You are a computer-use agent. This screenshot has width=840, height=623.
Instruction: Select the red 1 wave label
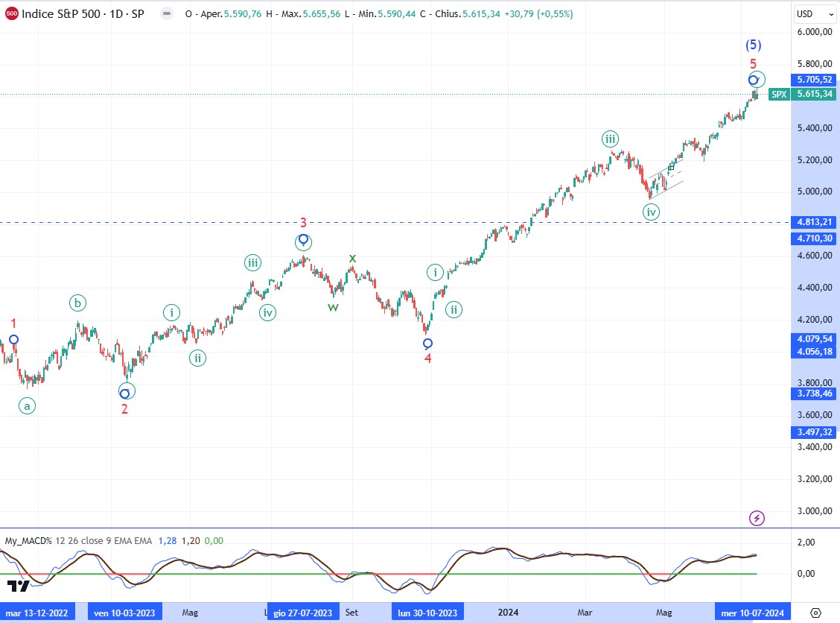click(14, 323)
